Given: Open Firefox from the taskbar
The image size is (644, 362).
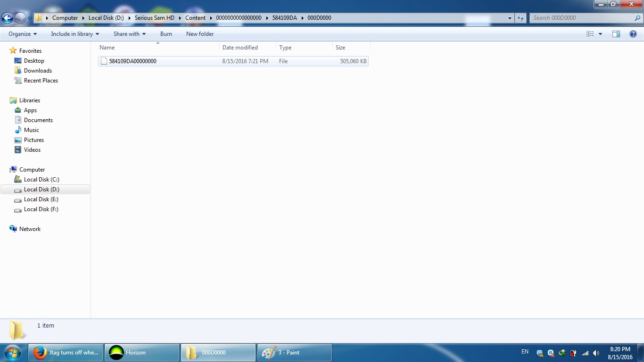Looking at the screenshot, I should (x=66, y=353).
